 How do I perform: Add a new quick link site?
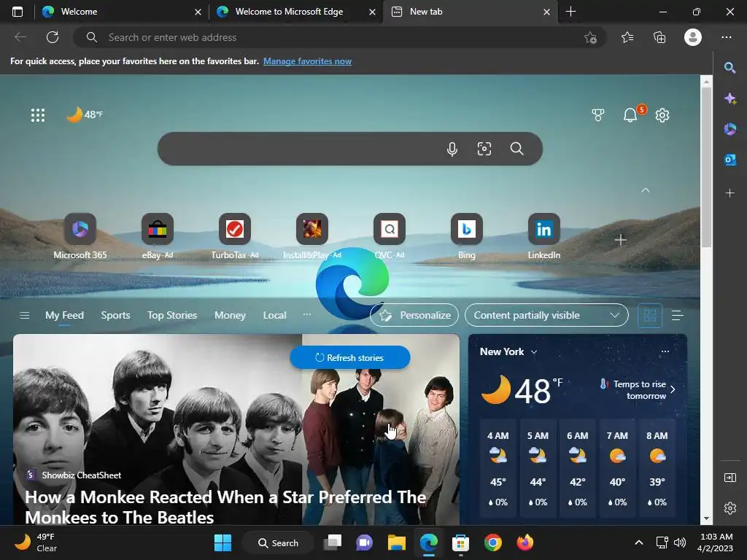(x=620, y=240)
